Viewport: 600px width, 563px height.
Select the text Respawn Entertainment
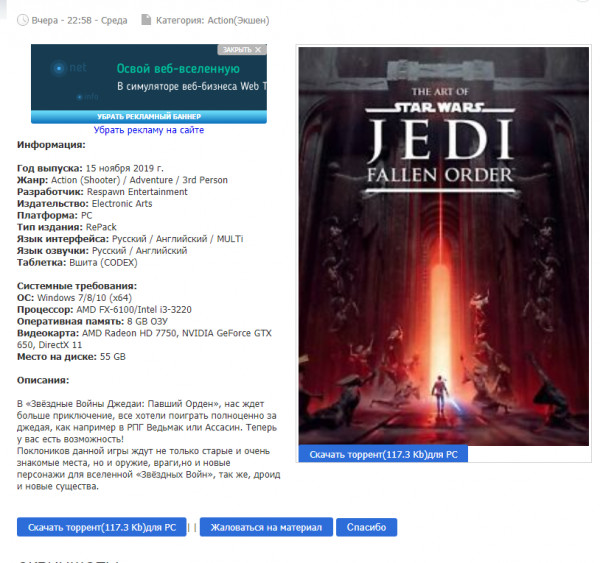click(137, 192)
